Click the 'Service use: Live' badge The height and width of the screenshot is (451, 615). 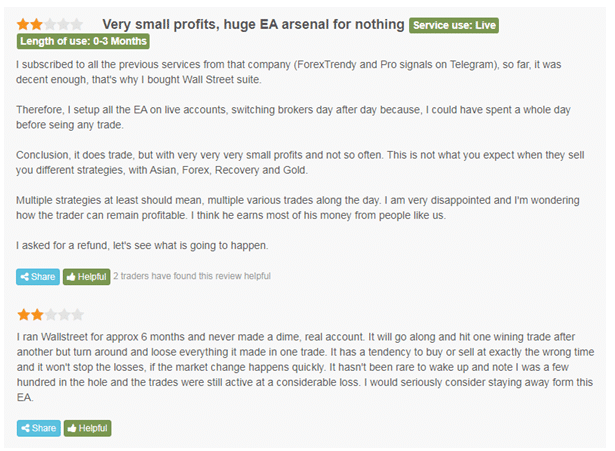pos(454,25)
